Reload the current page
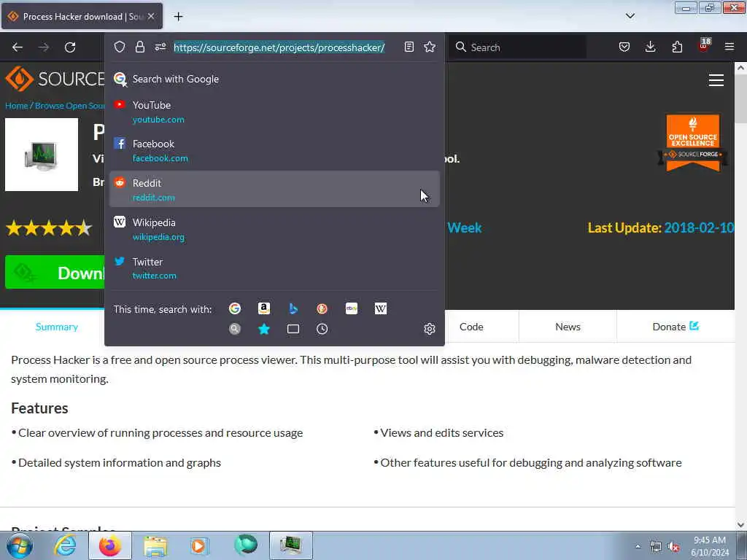The height and width of the screenshot is (560, 747). (70, 47)
